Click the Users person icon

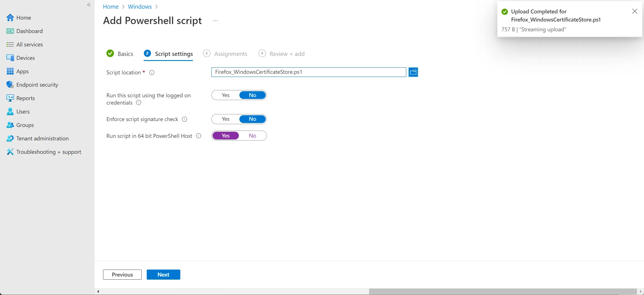(x=10, y=112)
